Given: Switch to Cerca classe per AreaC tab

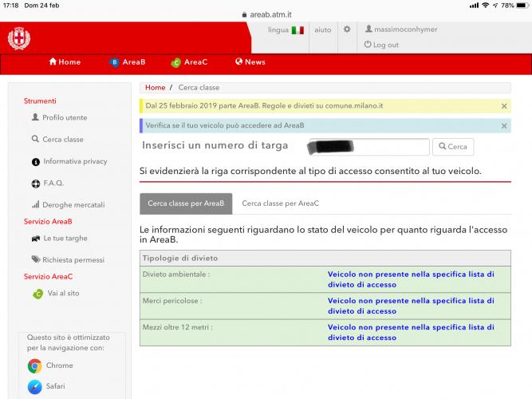Looking at the screenshot, I should coord(280,203).
